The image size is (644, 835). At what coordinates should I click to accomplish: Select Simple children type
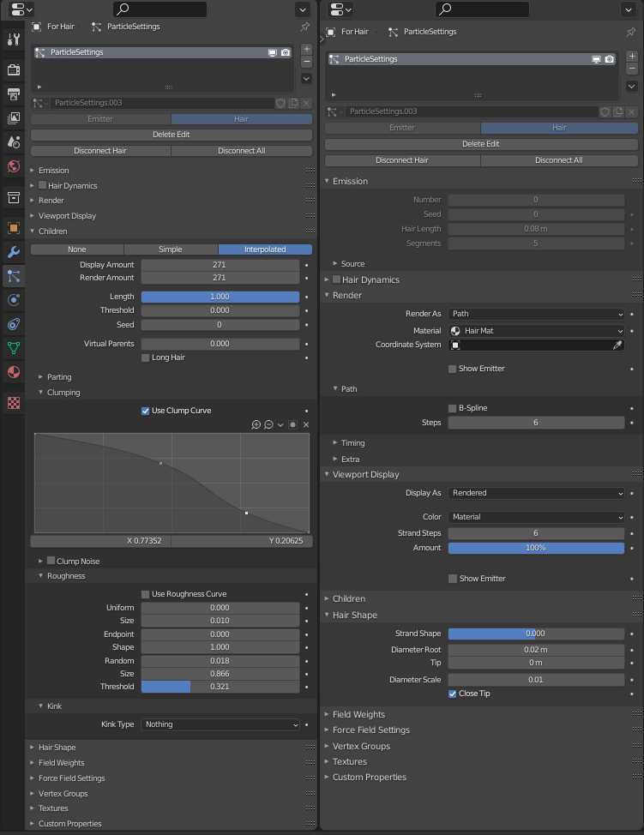click(171, 249)
